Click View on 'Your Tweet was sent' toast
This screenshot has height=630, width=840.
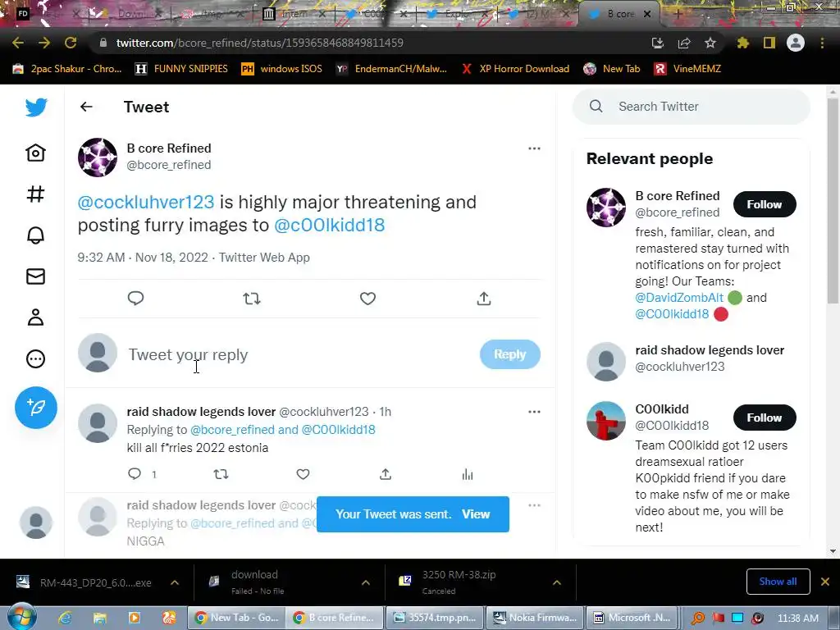tap(476, 514)
